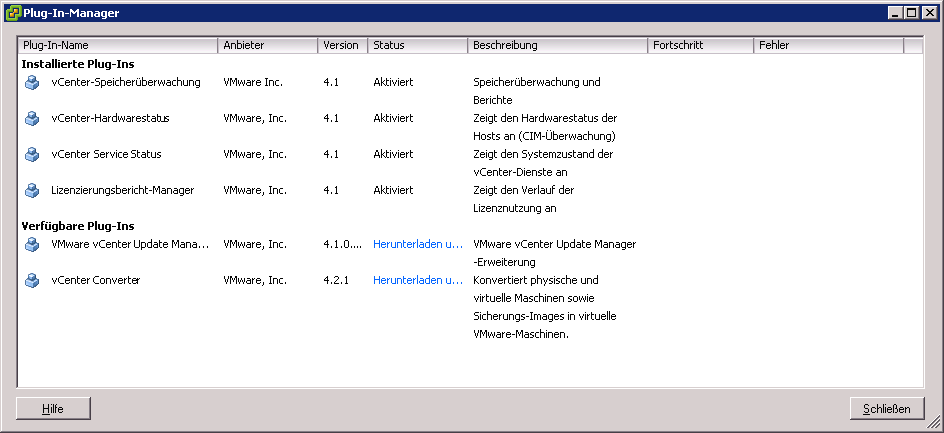Viewport: 944px width, 433px height.
Task: Sort by the Version column header
Action: 342,46
